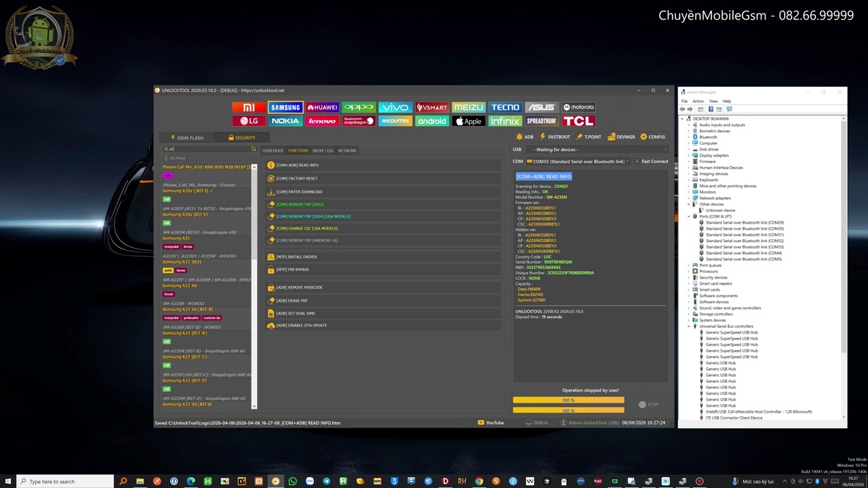Select the Apple brand icon
This screenshot has height=488, width=868.
point(469,121)
